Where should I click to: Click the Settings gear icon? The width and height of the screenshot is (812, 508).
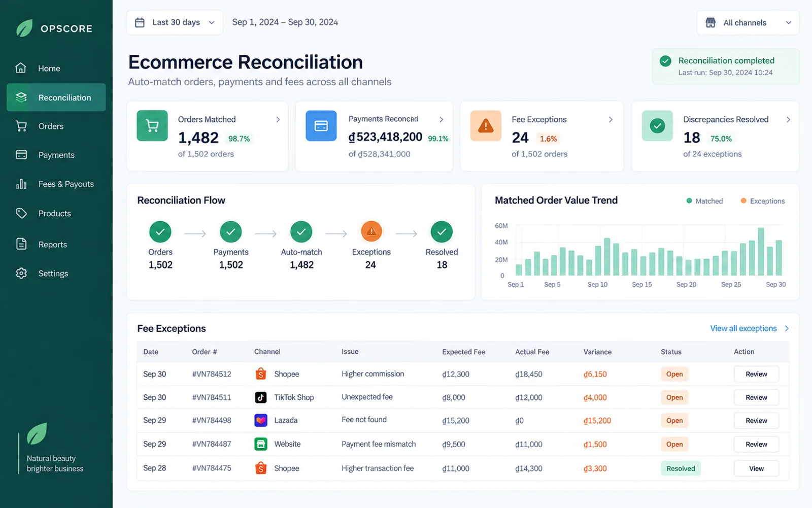click(x=21, y=273)
